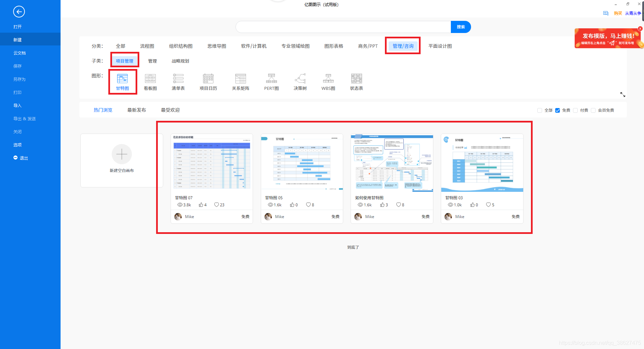644x349 pixels.
Task: Open the 甘特图 03 template thumbnail
Action: (482, 163)
